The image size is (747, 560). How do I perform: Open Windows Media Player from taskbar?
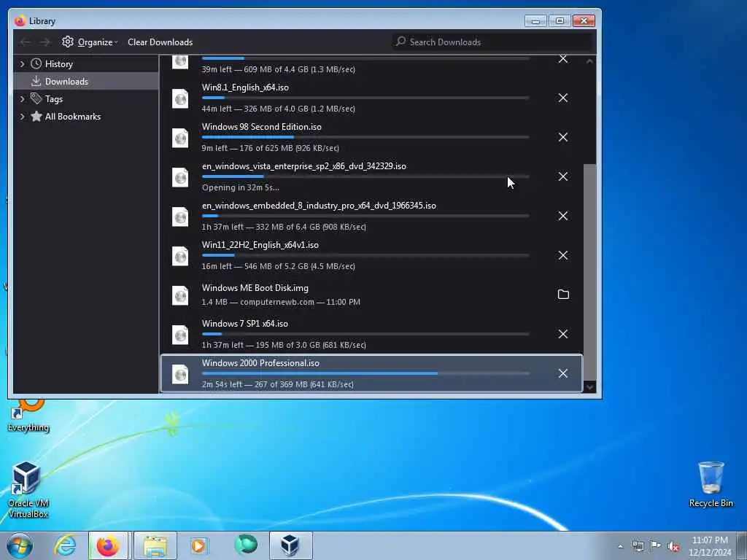(198, 545)
